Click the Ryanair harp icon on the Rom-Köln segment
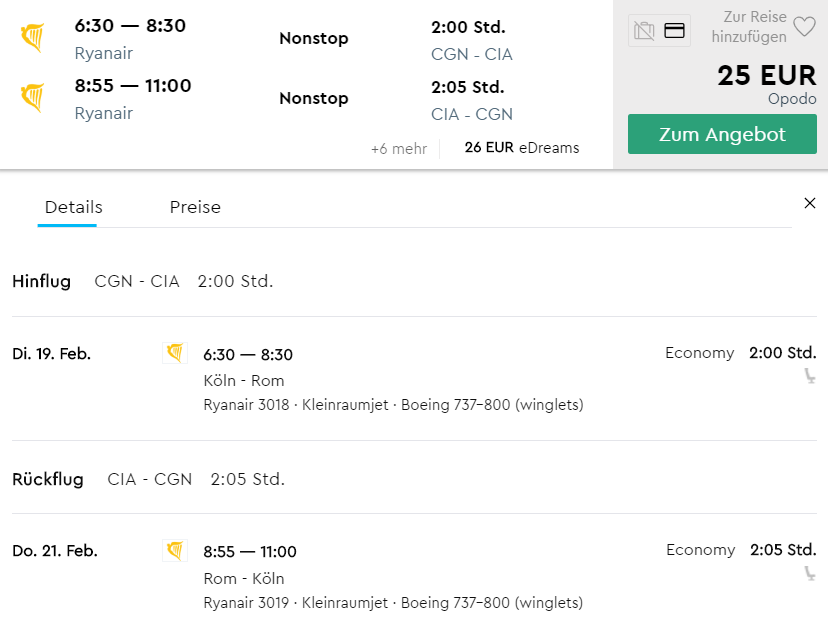 click(x=175, y=550)
